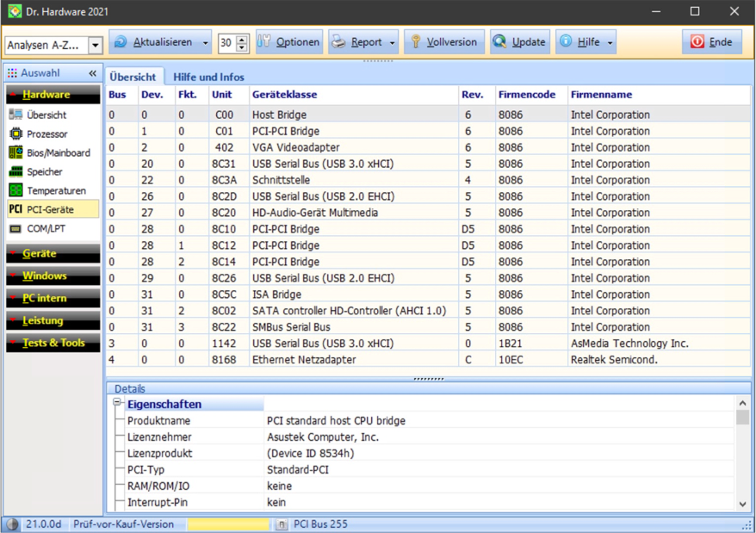Switch to the Hilfe und Infos tab
The height and width of the screenshot is (533, 756).
(208, 77)
